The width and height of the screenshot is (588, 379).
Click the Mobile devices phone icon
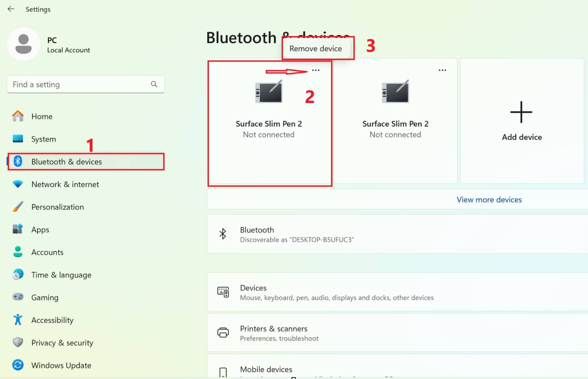[223, 373]
